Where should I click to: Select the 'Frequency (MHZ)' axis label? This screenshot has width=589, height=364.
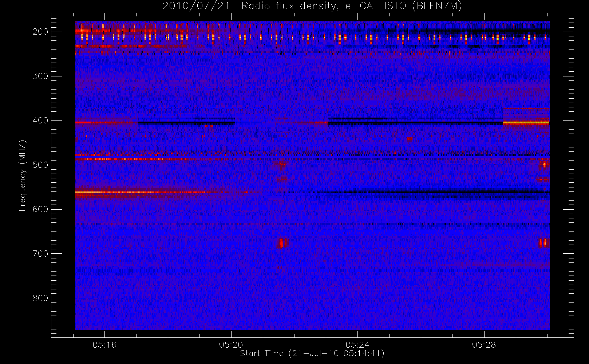[23, 176]
